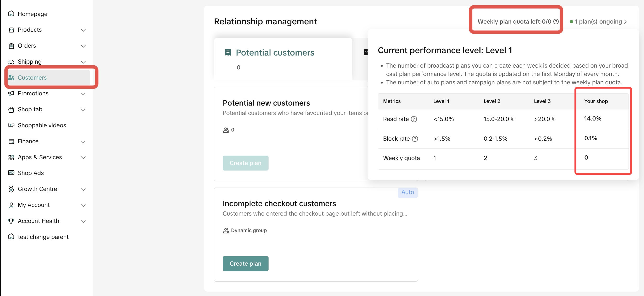This screenshot has height=296, width=644.
Task: Click the Account Health trophy icon
Action: tap(11, 221)
